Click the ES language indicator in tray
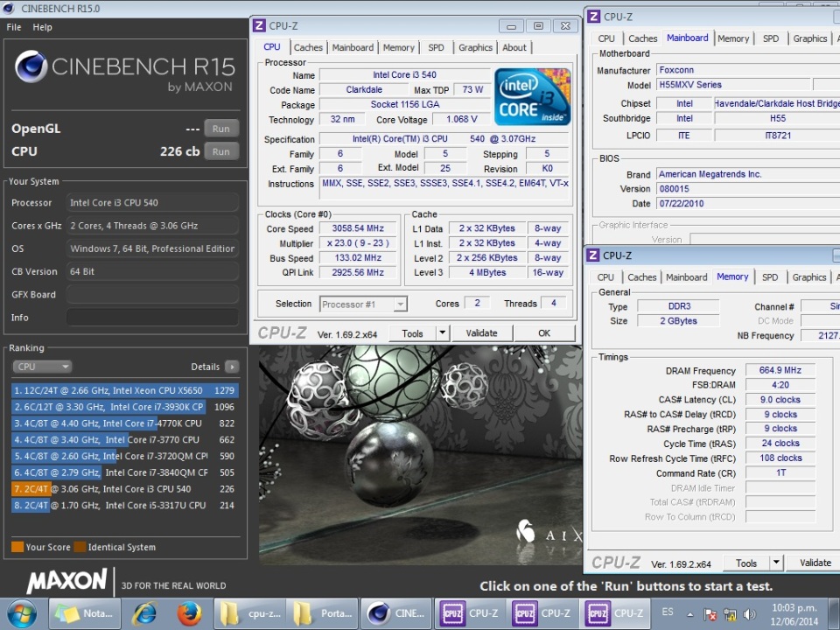840x630 pixels. point(668,612)
